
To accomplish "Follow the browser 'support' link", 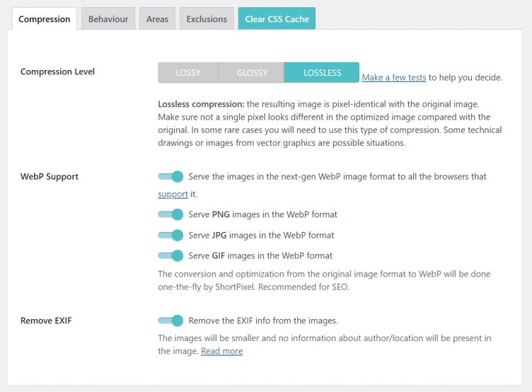I will [x=173, y=194].
